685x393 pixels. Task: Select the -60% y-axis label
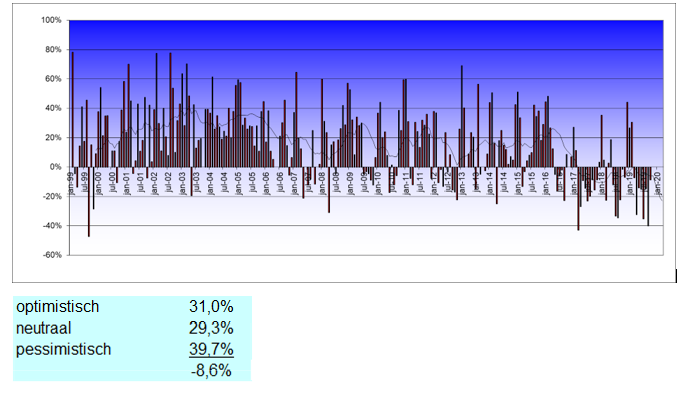[52, 255]
